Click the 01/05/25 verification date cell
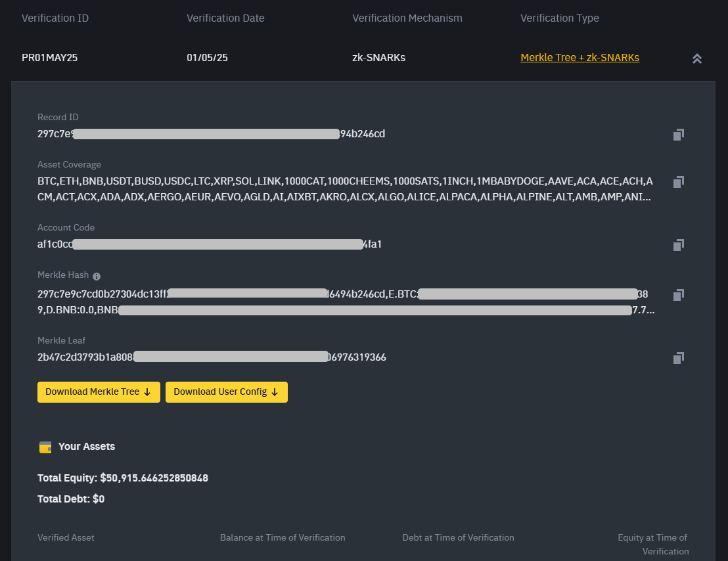Viewport: 728px width, 561px height. tap(207, 58)
